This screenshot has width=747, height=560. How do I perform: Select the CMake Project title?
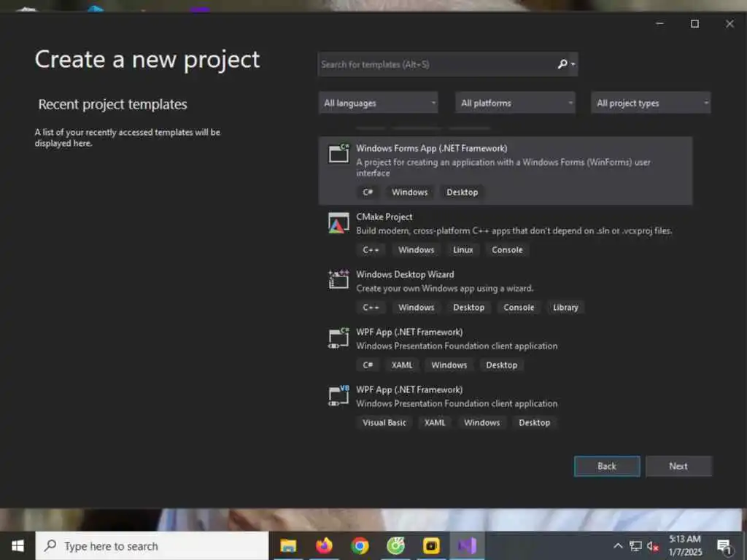(384, 217)
